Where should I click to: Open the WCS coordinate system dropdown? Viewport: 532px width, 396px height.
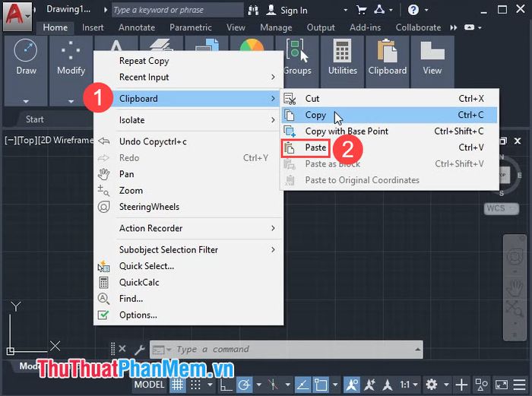[502, 208]
